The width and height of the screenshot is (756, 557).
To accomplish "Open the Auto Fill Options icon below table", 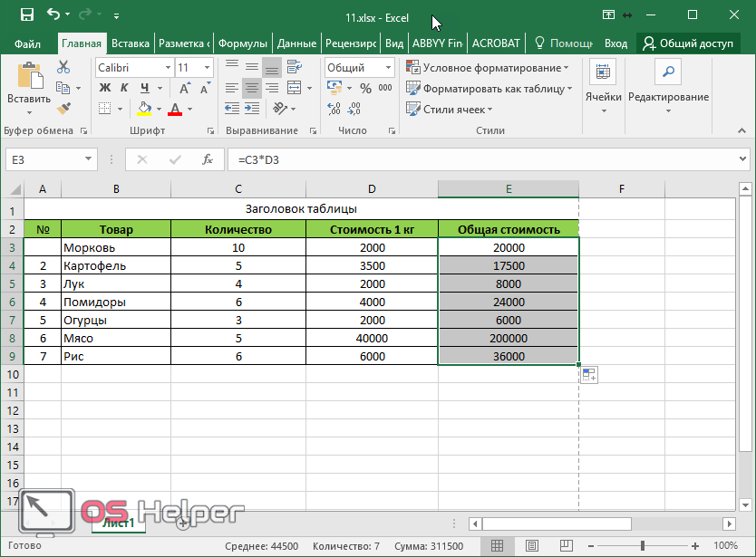I will pyautogui.click(x=588, y=375).
